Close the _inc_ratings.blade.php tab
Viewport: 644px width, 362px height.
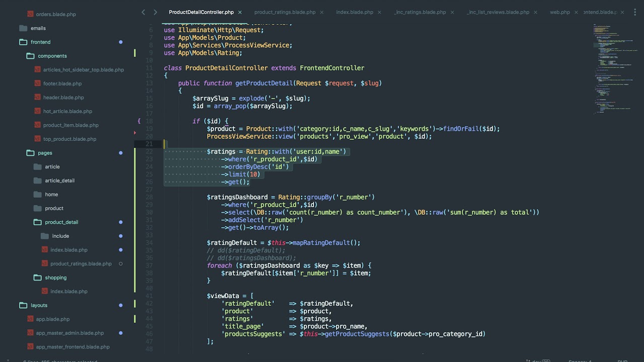click(x=452, y=12)
